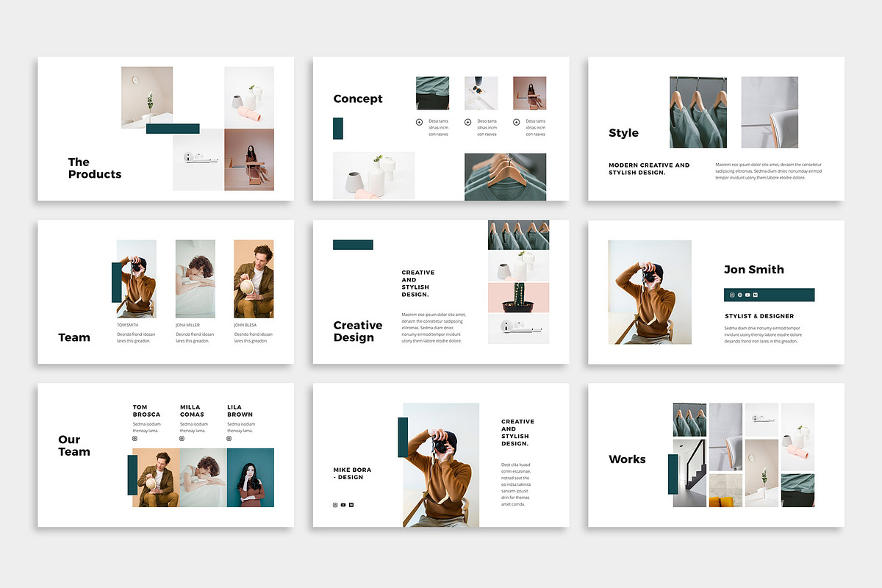Click the YouTube icon below Mike Bora - Design
The height and width of the screenshot is (588, 882).
(343, 505)
